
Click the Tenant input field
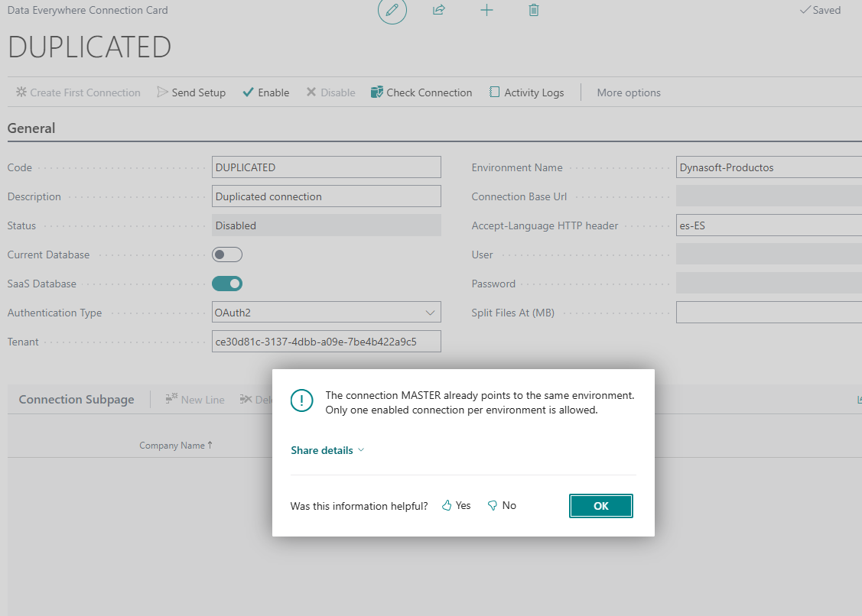tap(327, 341)
